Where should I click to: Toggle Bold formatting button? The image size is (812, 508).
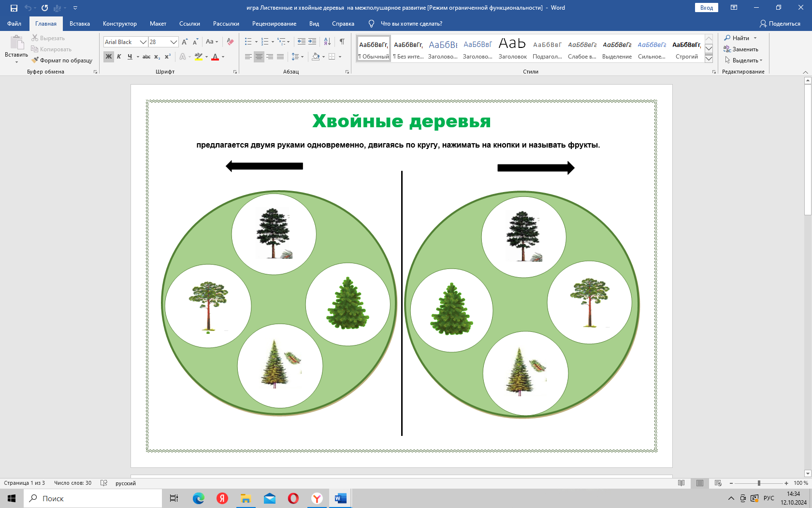109,57
